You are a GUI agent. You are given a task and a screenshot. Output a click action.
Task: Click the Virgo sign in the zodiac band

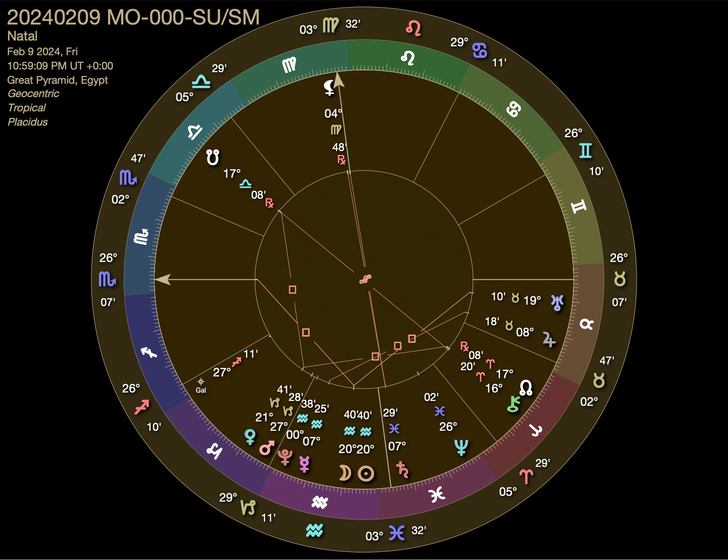click(x=289, y=65)
